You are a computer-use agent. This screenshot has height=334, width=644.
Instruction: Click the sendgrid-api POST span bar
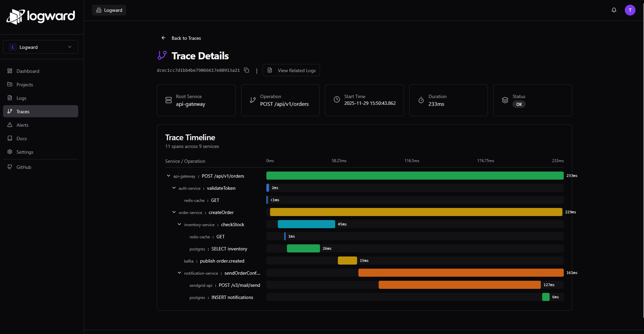coord(460,285)
